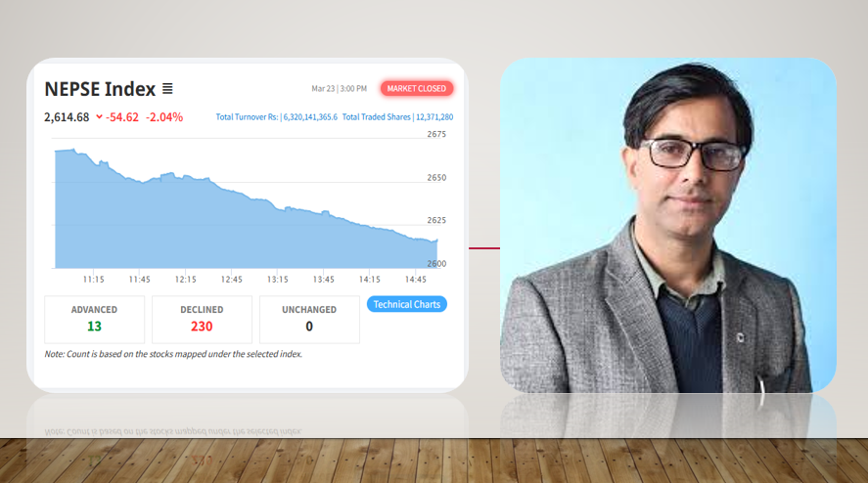868x483 pixels.
Task: Click the blue area chart peak
Action: 72,151
